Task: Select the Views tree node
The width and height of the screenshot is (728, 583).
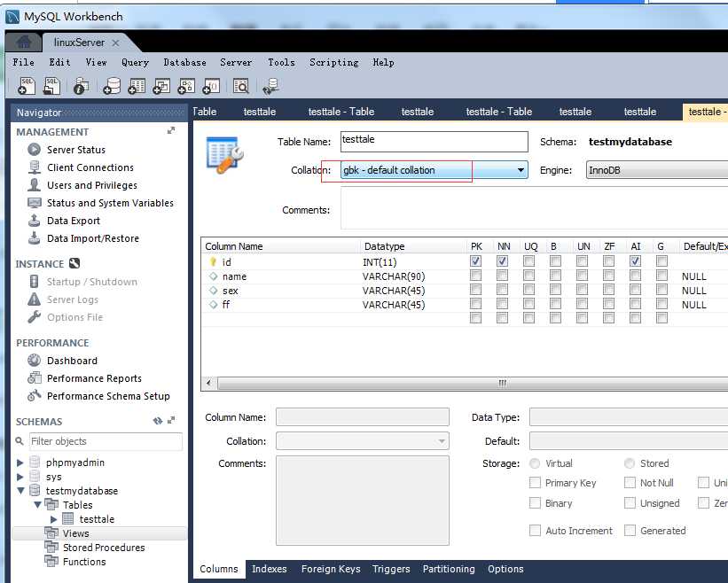Action: click(75, 533)
